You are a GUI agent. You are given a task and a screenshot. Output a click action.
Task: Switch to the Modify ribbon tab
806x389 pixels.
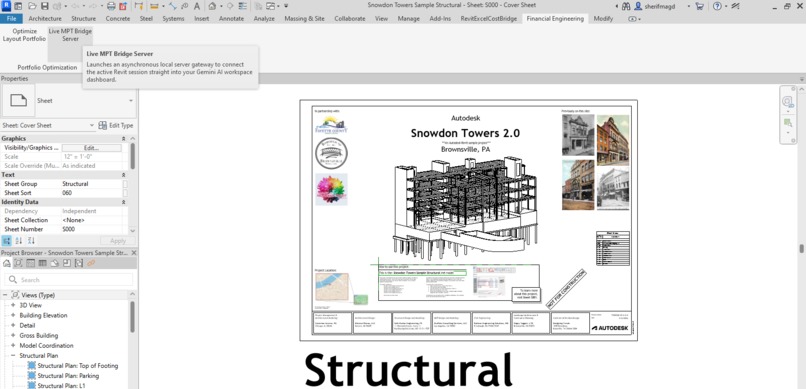point(603,18)
